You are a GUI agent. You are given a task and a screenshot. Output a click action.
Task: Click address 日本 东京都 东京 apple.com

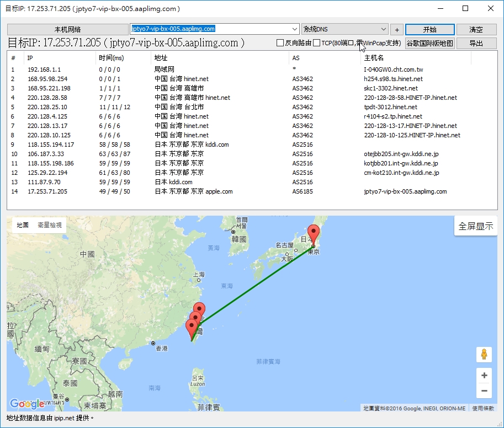click(194, 191)
